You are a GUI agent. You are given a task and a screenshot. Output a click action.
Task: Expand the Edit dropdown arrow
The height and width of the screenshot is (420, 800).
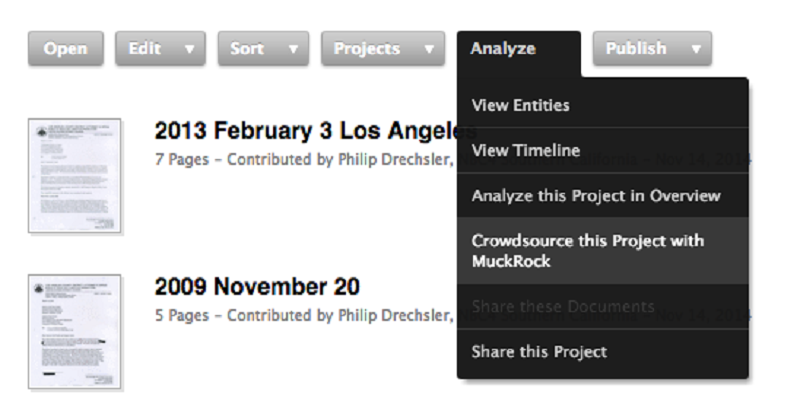click(189, 49)
